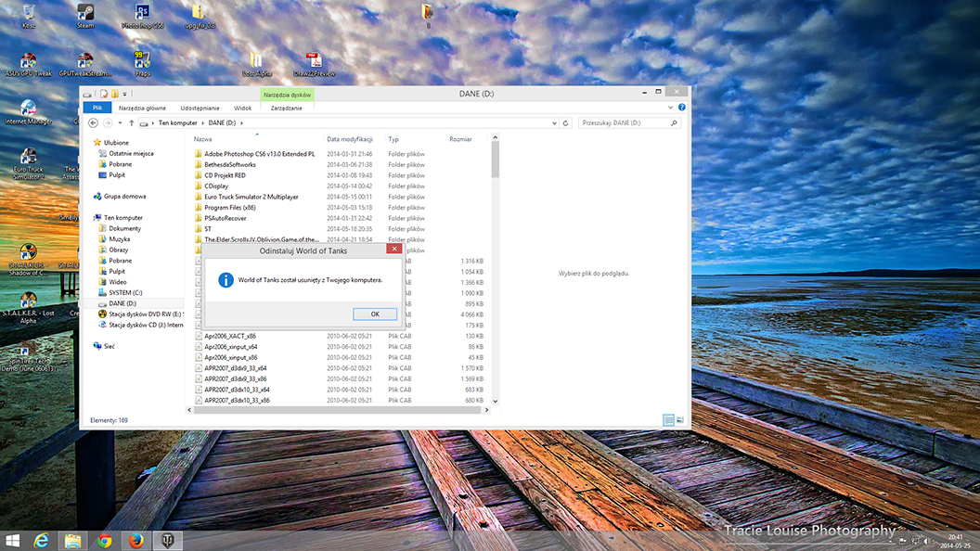
Task: Sort files by Nazwa column
Action: (x=202, y=139)
